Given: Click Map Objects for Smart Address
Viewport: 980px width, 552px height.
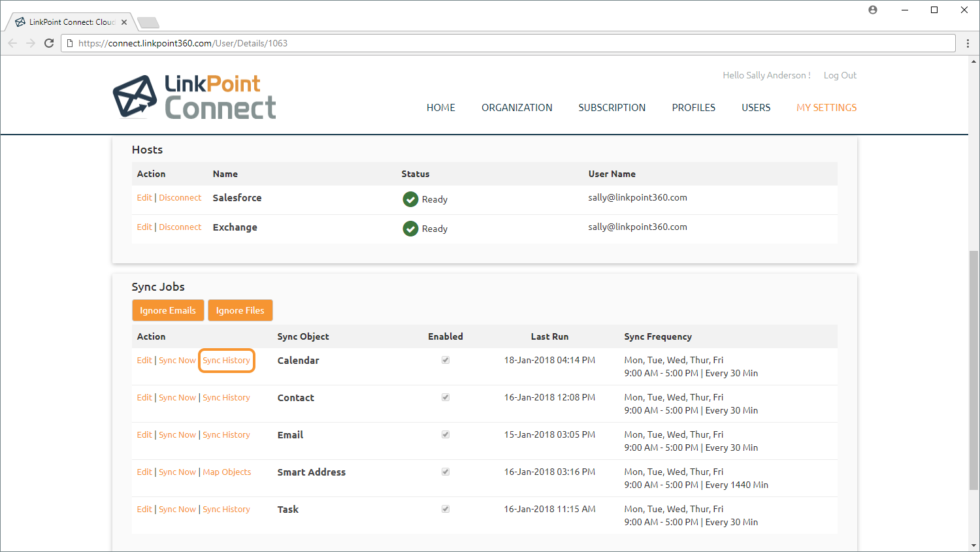Looking at the screenshot, I should click(x=227, y=472).
